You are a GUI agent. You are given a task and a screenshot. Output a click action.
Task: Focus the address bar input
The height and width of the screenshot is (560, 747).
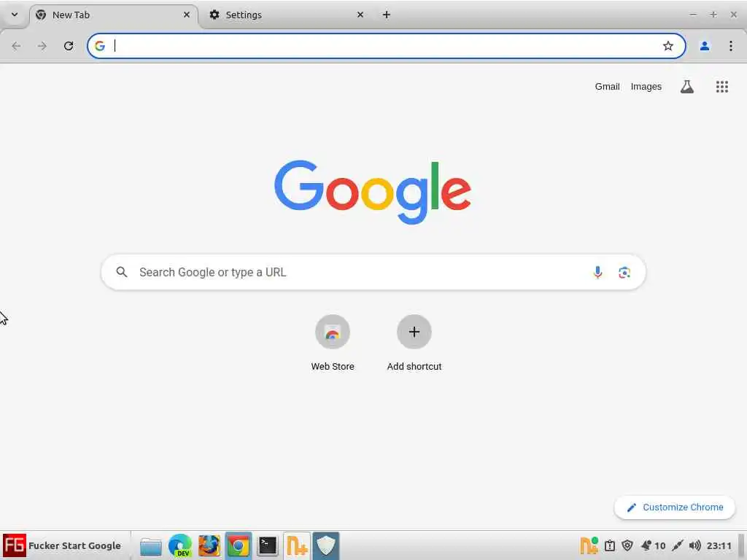(386, 46)
